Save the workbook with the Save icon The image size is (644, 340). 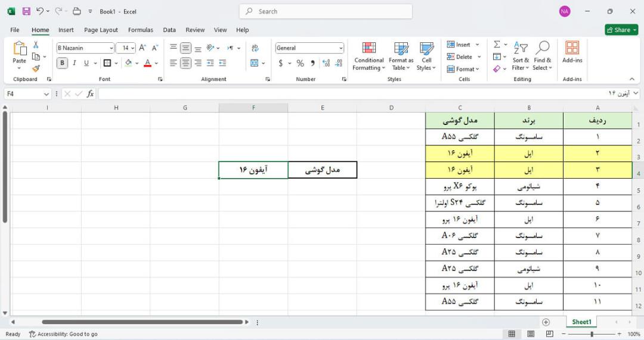(26, 11)
